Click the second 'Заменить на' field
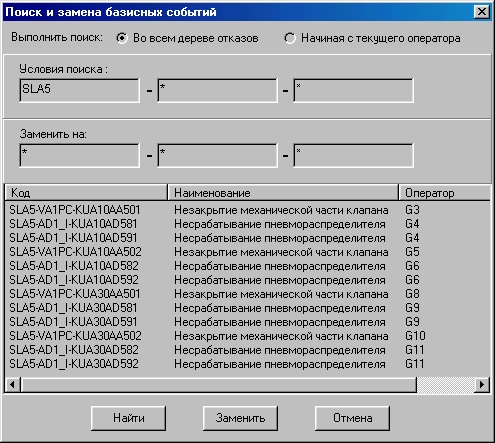 [x=217, y=155]
